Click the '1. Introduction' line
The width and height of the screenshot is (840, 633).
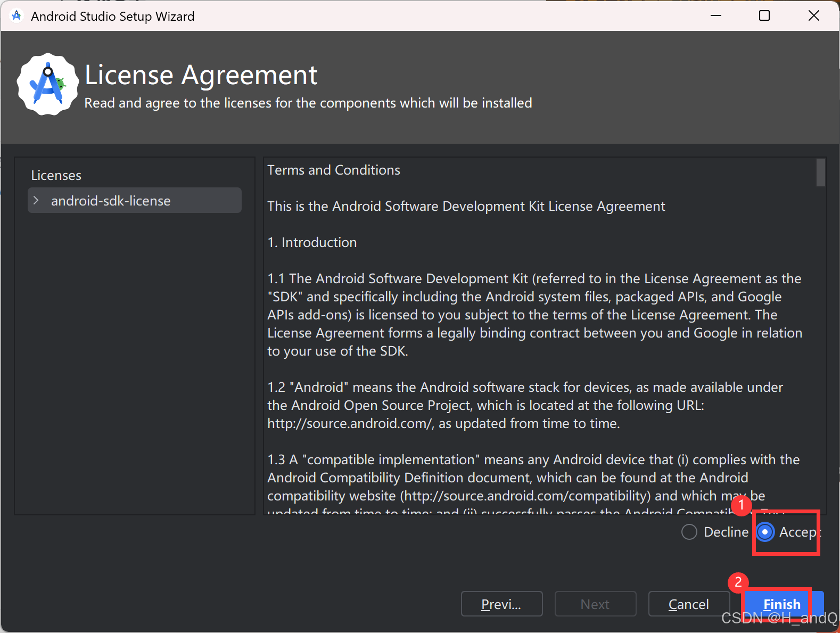click(x=312, y=242)
